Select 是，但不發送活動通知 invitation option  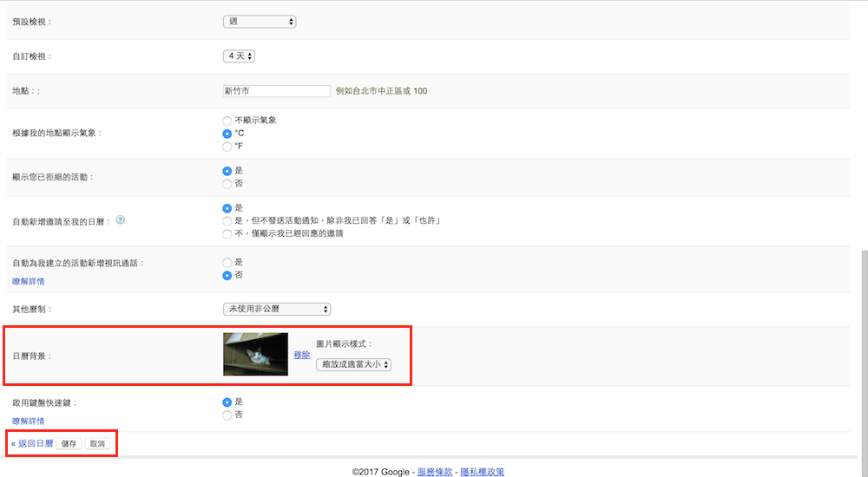[x=227, y=221]
